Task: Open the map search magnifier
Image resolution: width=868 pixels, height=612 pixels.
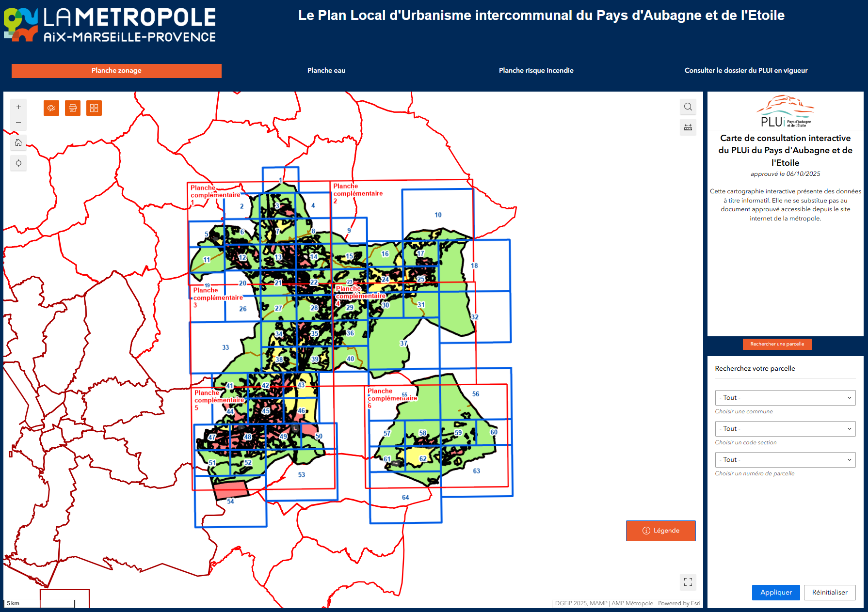Action: point(688,107)
